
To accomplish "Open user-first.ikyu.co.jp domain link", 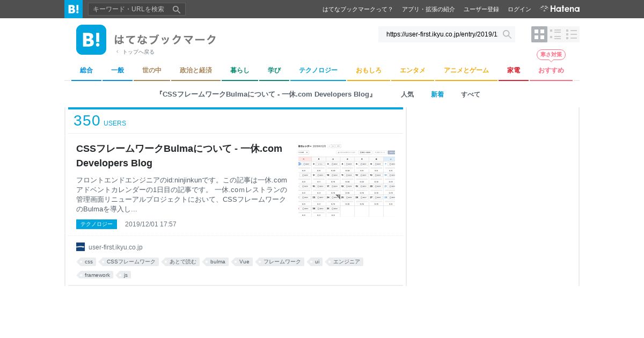I will [x=115, y=247].
